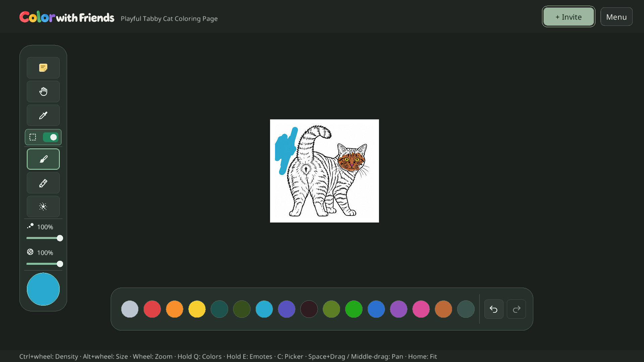Screen dimensions: 644x362
Task: Click the undo arrow button
Action: [x=494, y=309]
